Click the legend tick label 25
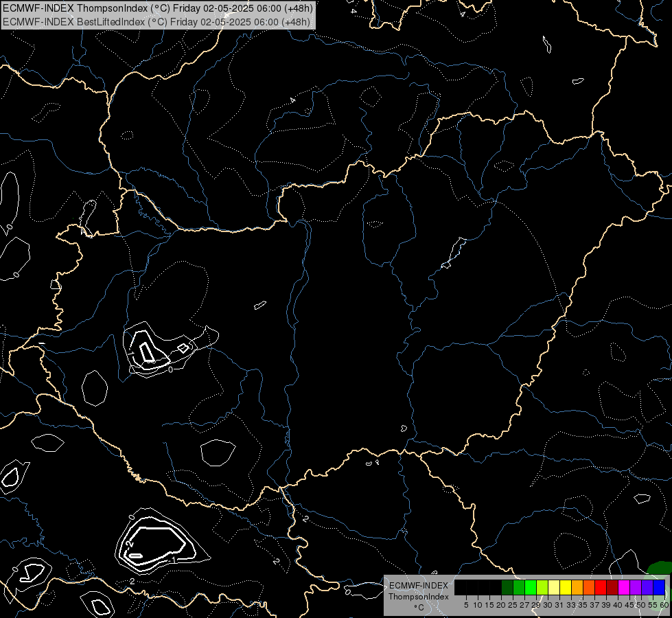This screenshot has height=618, width=672. [513, 605]
